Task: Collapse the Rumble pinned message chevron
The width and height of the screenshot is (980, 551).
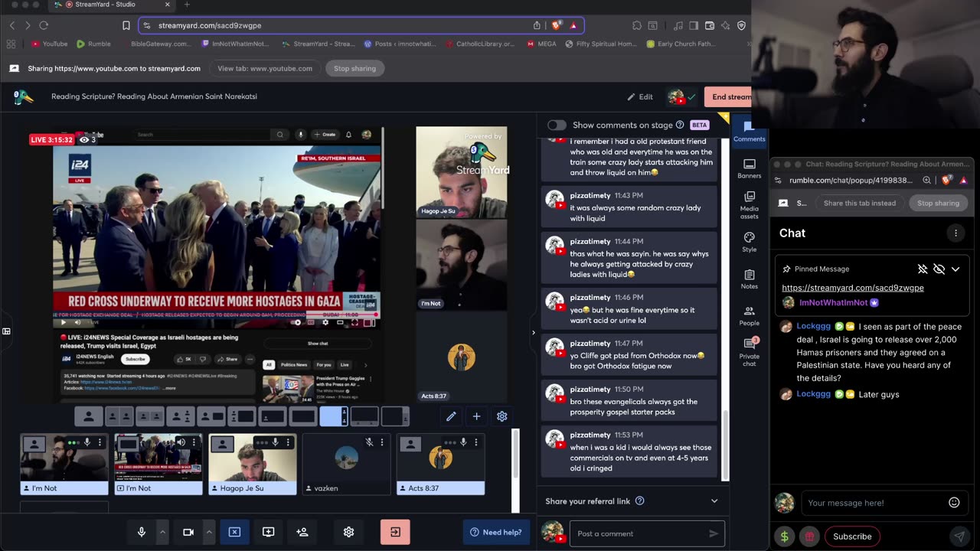Action: [x=955, y=269]
